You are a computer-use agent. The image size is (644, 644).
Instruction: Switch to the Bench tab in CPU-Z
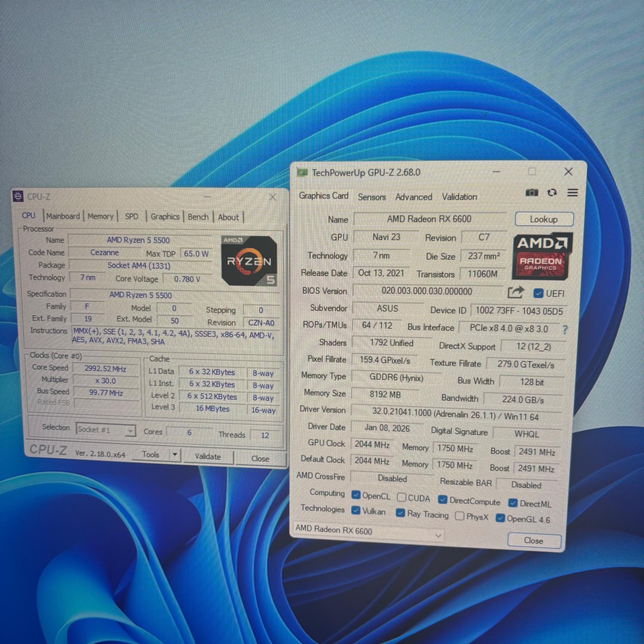point(198,217)
